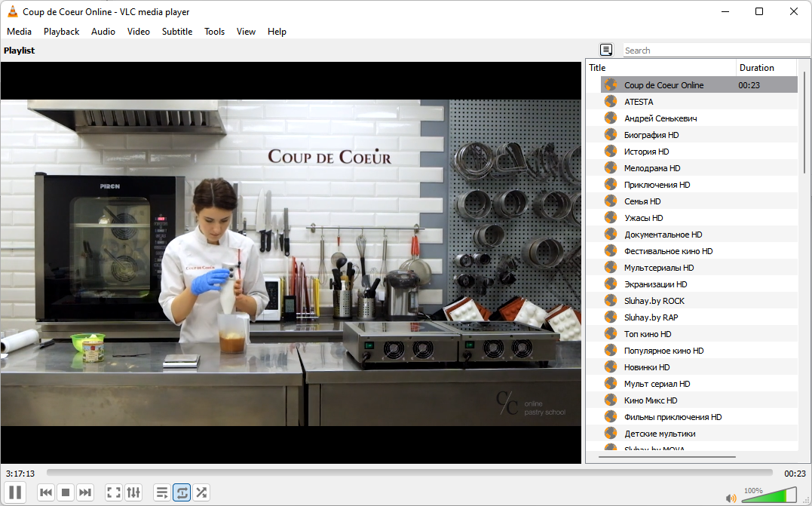Select Андрей Сенькевич playlist entry
This screenshot has height=506, width=812.
[699, 118]
